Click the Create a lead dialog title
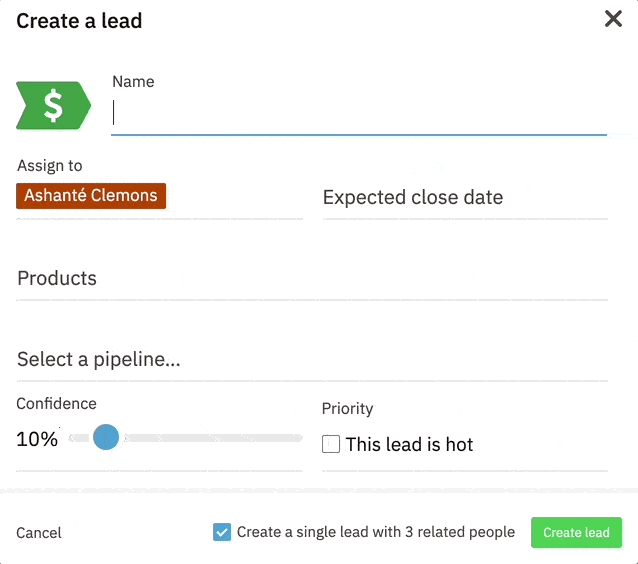638x564 pixels. 79,20
